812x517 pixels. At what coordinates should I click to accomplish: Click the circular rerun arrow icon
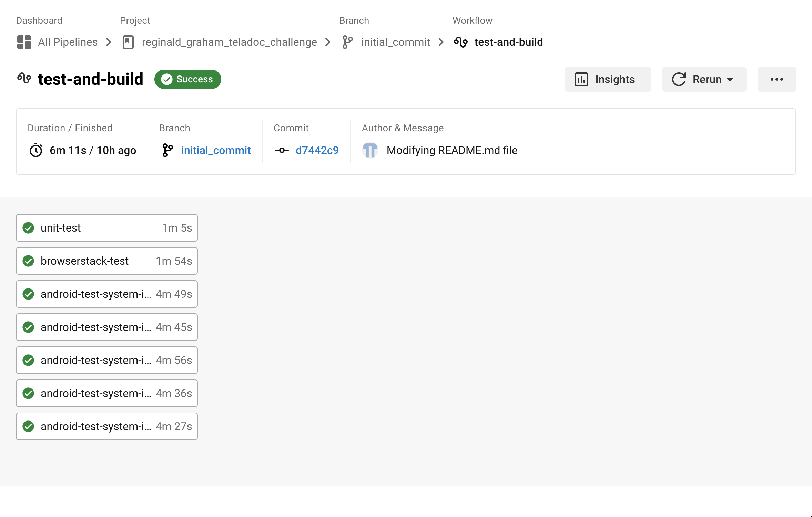[x=679, y=79]
